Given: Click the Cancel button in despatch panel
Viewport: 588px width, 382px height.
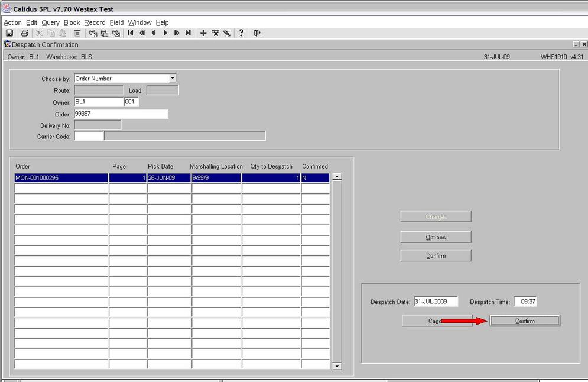Looking at the screenshot, I should point(437,321).
